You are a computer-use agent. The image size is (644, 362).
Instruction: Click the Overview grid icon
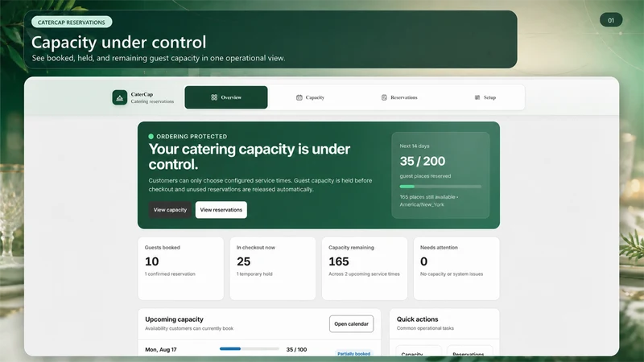coord(214,97)
